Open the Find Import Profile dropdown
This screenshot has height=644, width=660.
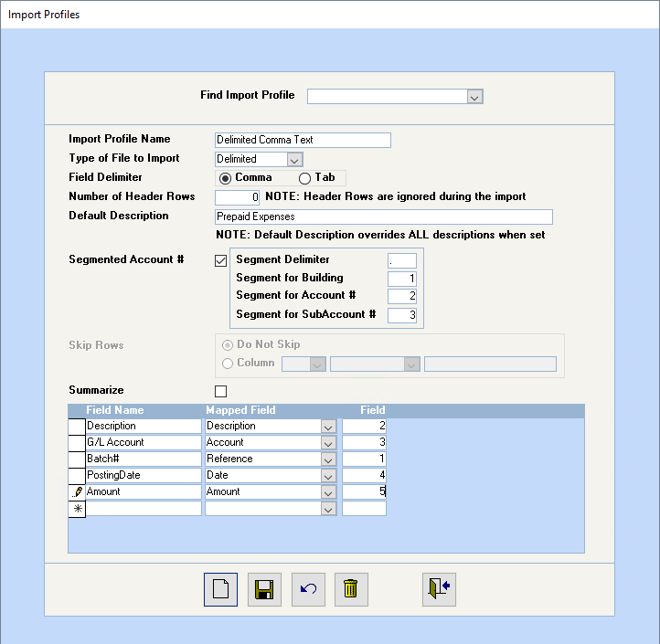coord(474,97)
